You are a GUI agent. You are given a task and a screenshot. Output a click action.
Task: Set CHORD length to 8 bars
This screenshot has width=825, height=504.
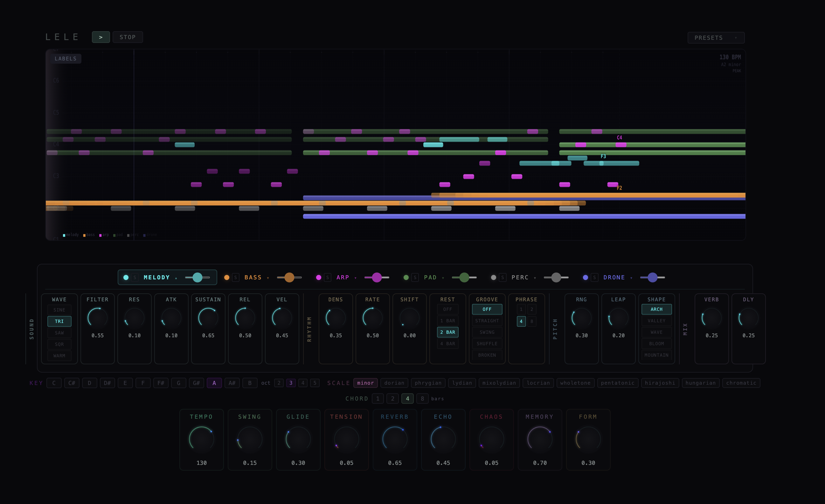422,398
